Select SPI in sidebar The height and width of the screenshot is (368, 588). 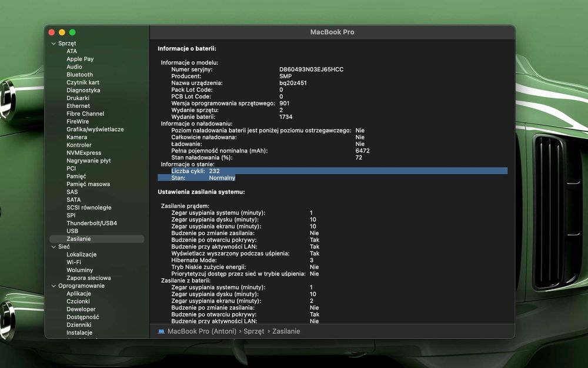click(71, 215)
